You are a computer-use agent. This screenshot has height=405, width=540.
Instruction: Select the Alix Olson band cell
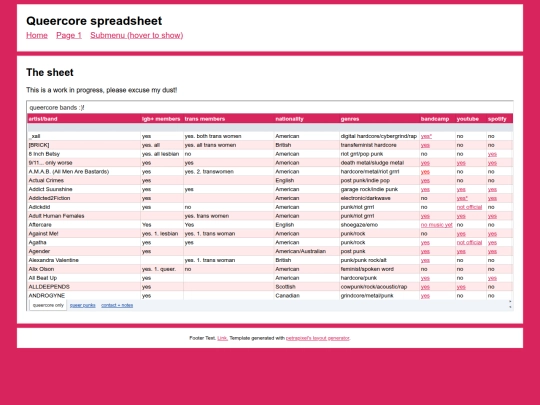tap(84, 269)
